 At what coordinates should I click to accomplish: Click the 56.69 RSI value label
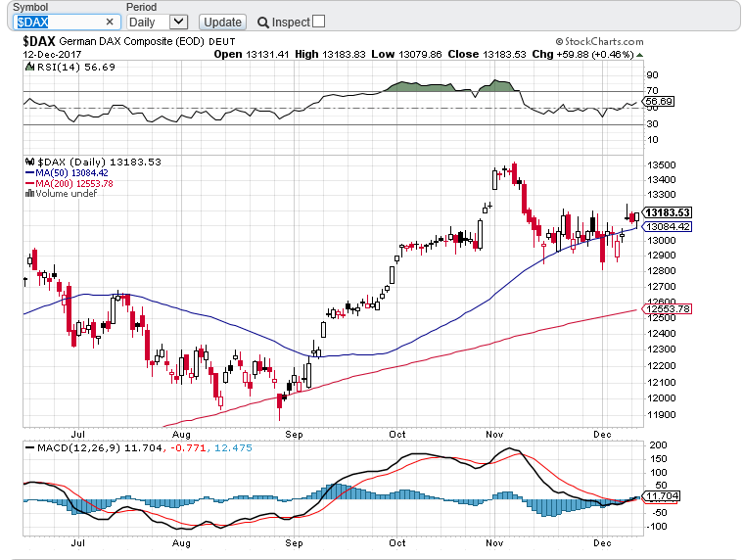click(x=658, y=102)
